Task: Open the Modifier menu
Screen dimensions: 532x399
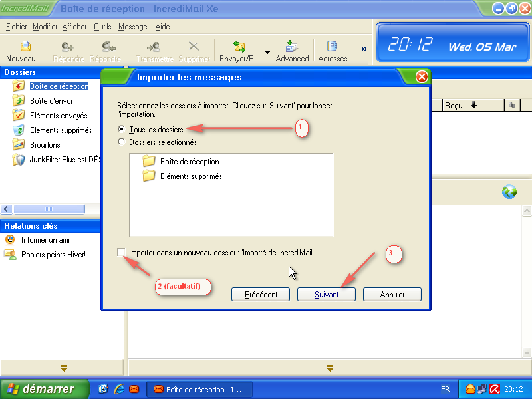Action: (x=45, y=27)
